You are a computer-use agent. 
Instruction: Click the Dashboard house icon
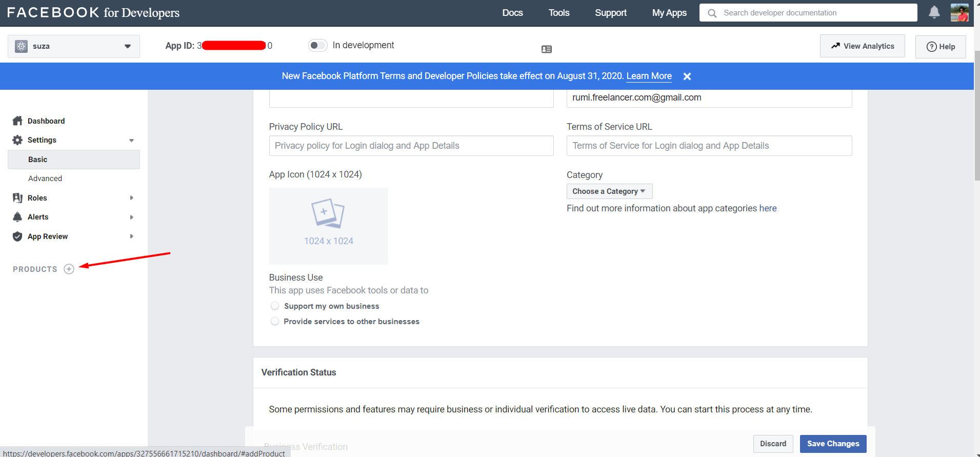click(17, 121)
